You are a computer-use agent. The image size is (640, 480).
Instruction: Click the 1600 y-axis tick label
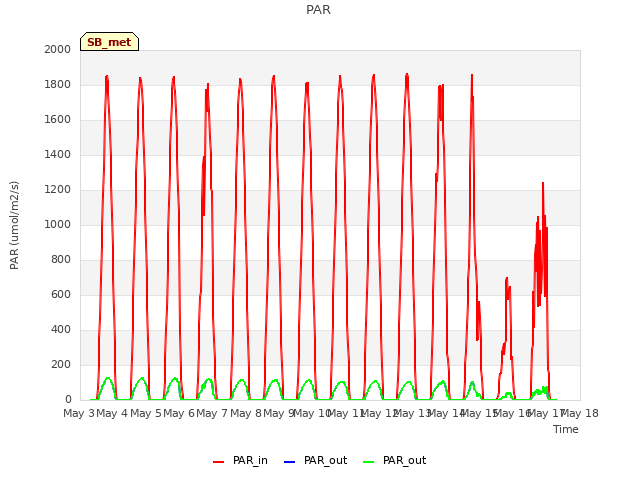(58, 120)
